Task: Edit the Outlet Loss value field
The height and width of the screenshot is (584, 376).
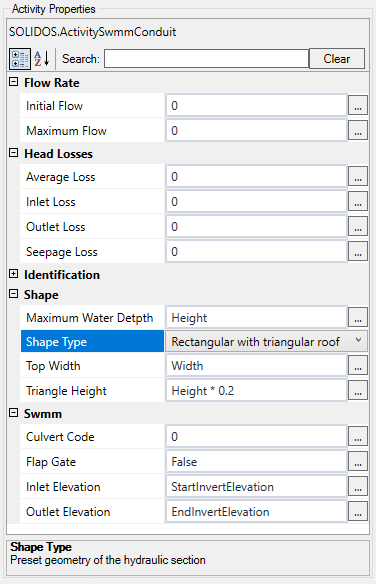Action: (x=256, y=226)
